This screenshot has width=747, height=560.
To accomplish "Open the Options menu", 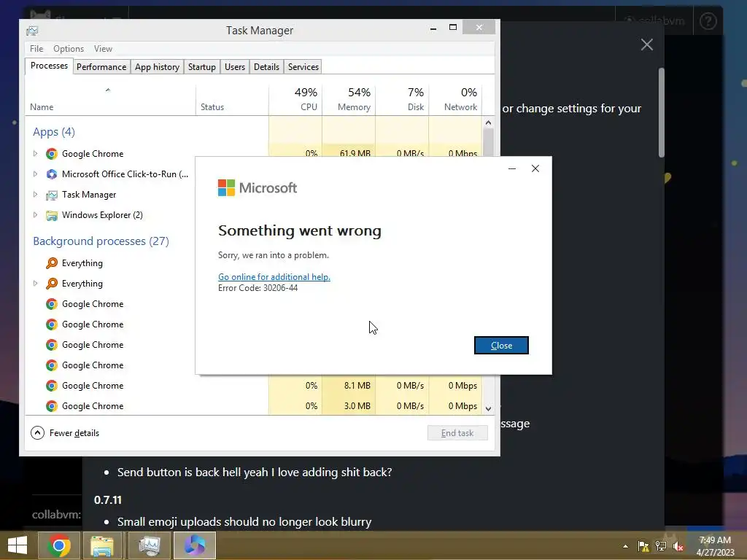I will click(x=69, y=49).
